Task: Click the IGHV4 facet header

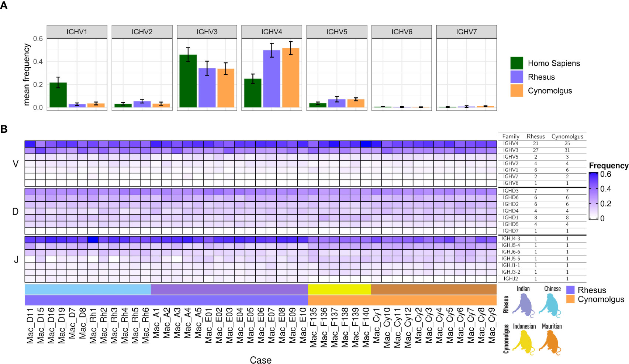Action: coord(272,32)
